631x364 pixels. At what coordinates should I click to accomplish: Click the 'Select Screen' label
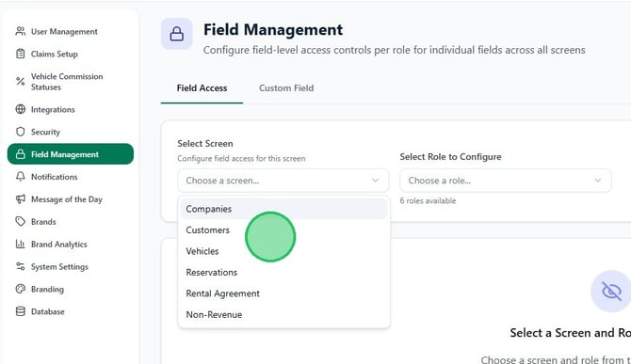tap(205, 143)
